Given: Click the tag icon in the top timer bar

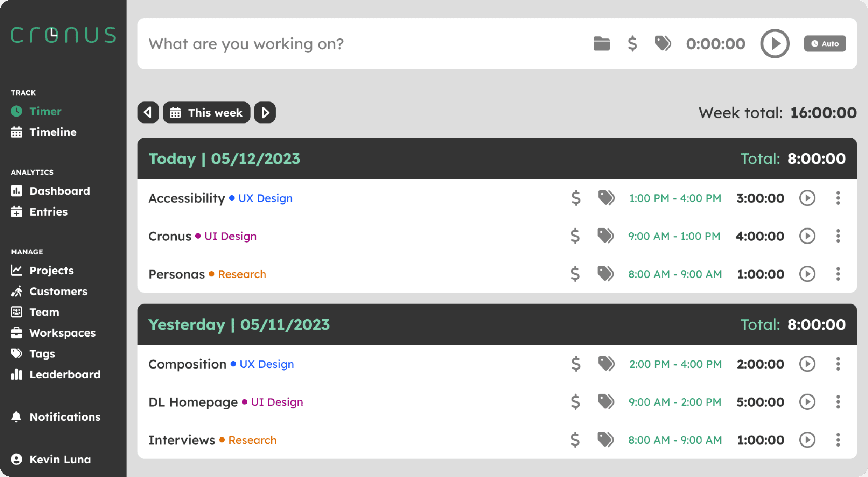Looking at the screenshot, I should point(663,44).
